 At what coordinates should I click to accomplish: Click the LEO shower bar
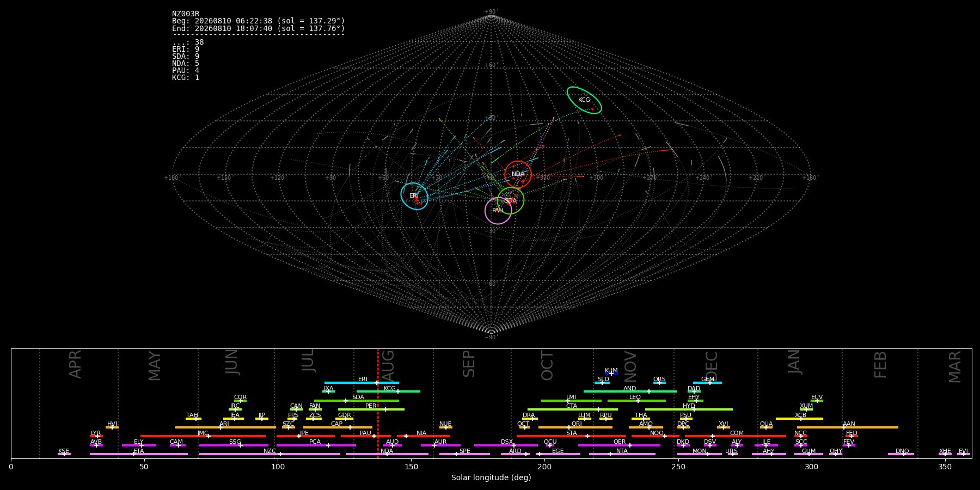coord(636,401)
